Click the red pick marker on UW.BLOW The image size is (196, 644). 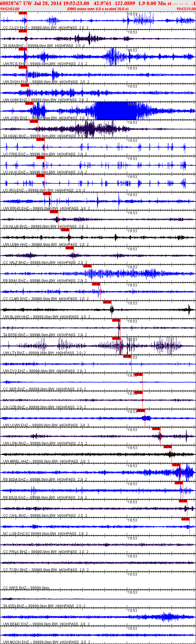pyautogui.click(x=107, y=302)
